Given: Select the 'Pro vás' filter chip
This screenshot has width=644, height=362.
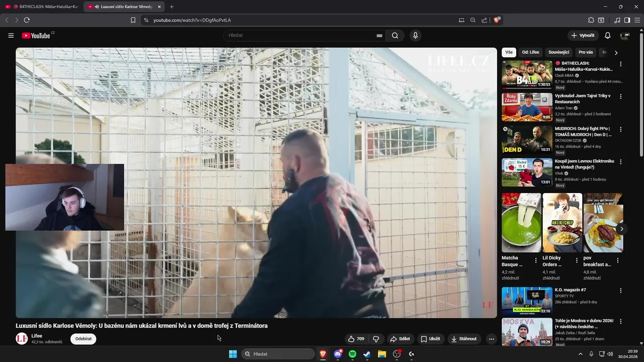Looking at the screenshot, I should coord(586,52).
